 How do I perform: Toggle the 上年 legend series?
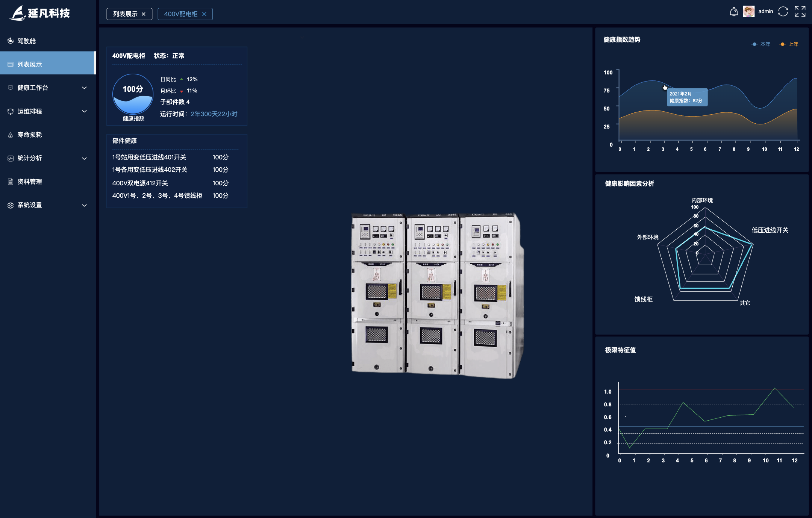click(x=789, y=44)
